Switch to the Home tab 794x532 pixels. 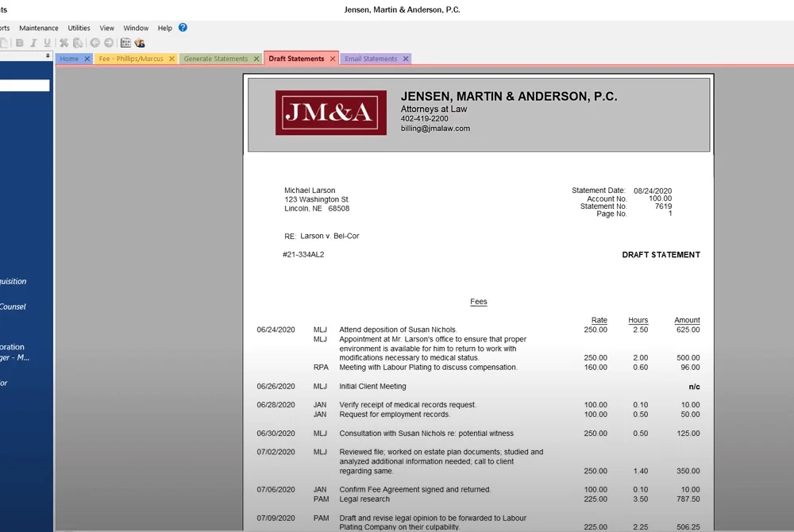coord(69,59)
